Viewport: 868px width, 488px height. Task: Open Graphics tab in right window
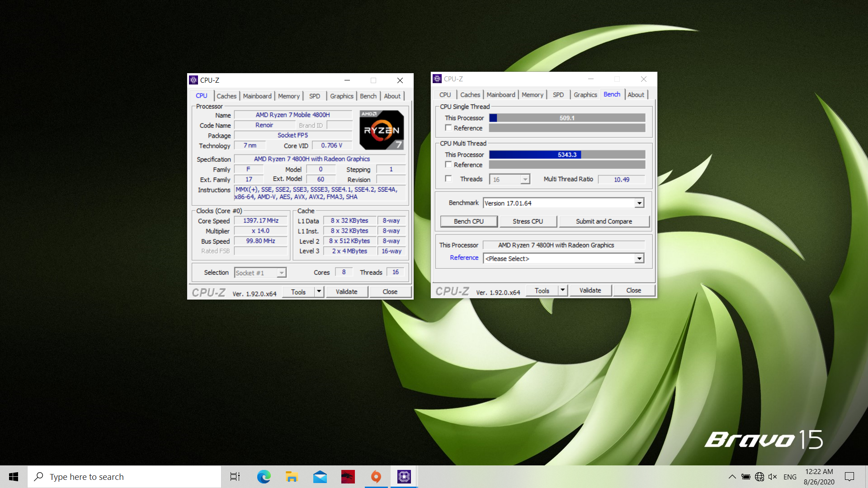point(585,94)
